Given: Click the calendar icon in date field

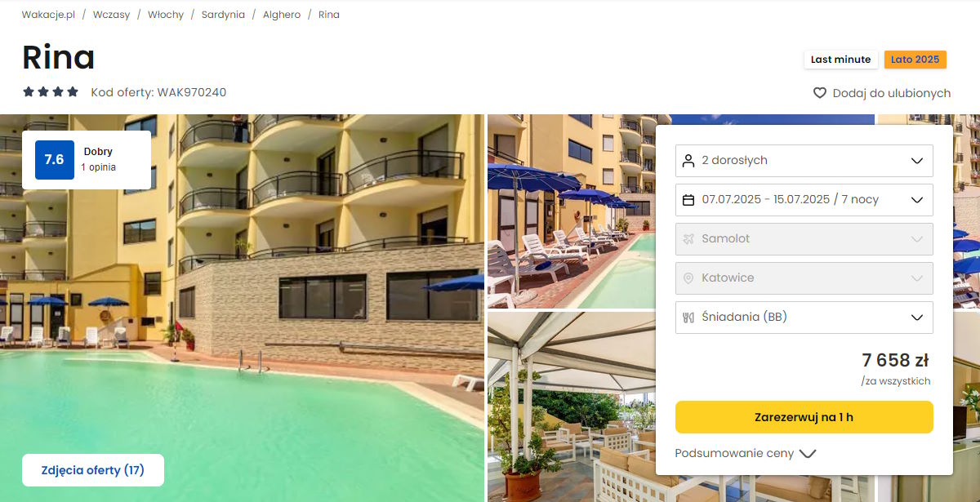Looking at the screenshot, I should tap(688, 199).
